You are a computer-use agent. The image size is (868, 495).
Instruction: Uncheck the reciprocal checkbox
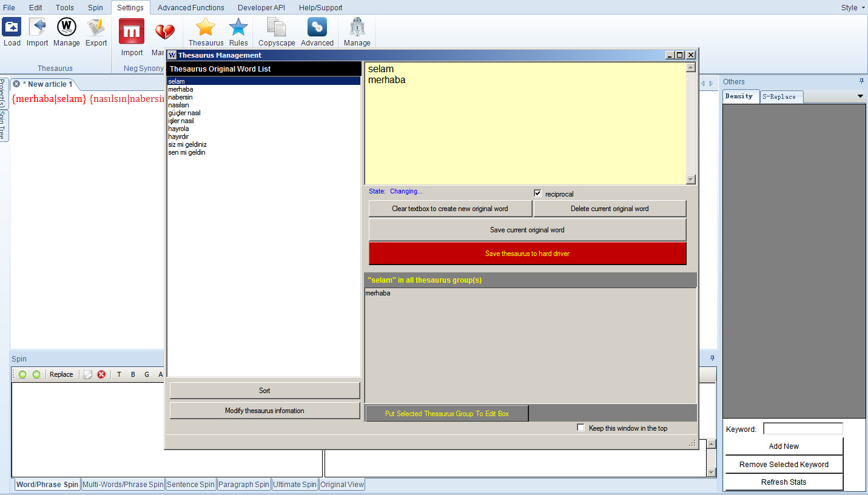point(537,194)
